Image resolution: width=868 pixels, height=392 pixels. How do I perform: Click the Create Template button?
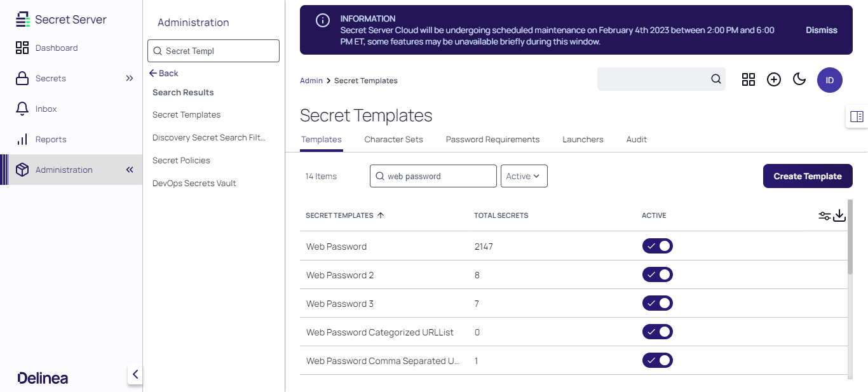[808, 176]
